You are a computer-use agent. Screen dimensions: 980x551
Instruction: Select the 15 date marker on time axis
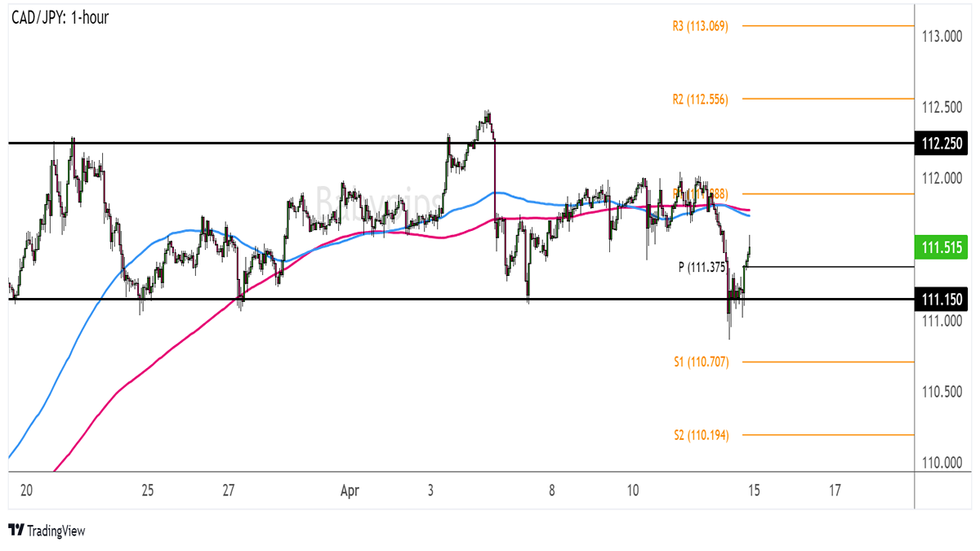click(x=754, y=491)
